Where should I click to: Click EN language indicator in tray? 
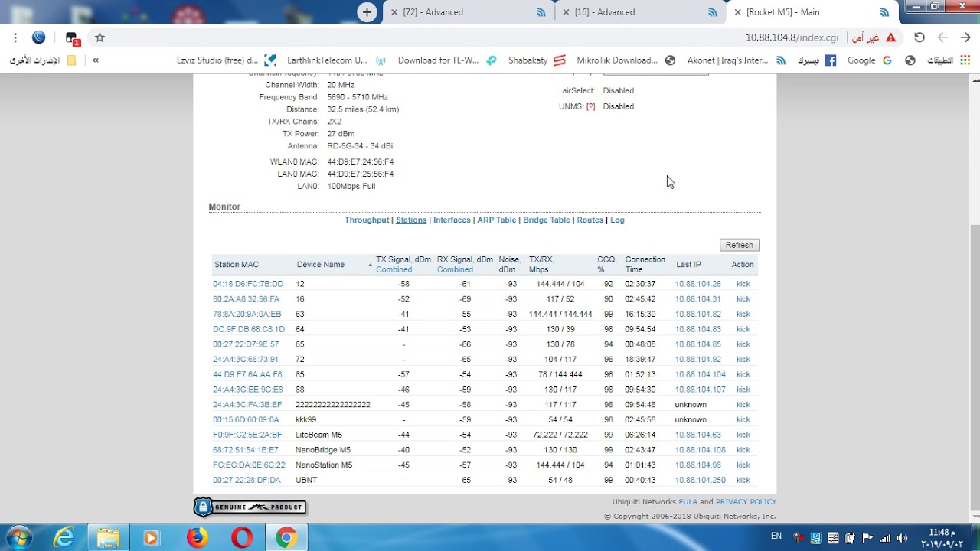776,536
